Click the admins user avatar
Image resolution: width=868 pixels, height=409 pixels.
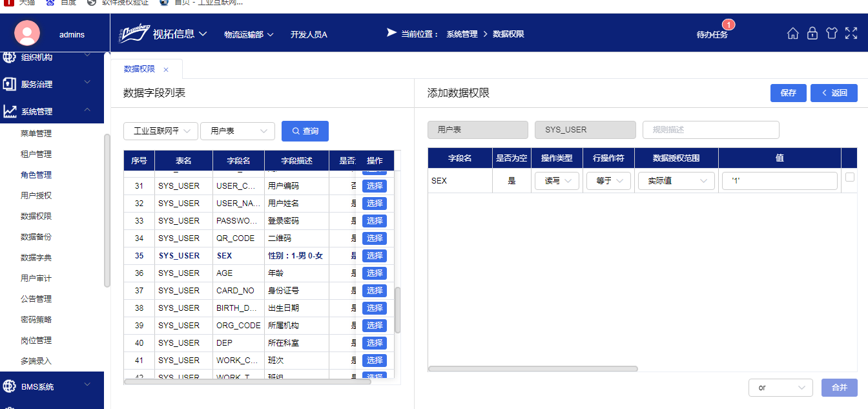point(27,34)
